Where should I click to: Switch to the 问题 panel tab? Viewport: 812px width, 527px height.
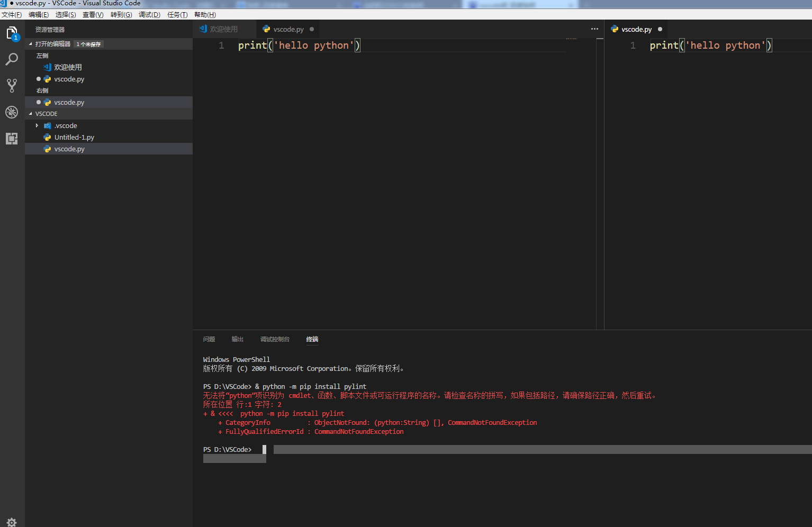click(x=209, y=339)
